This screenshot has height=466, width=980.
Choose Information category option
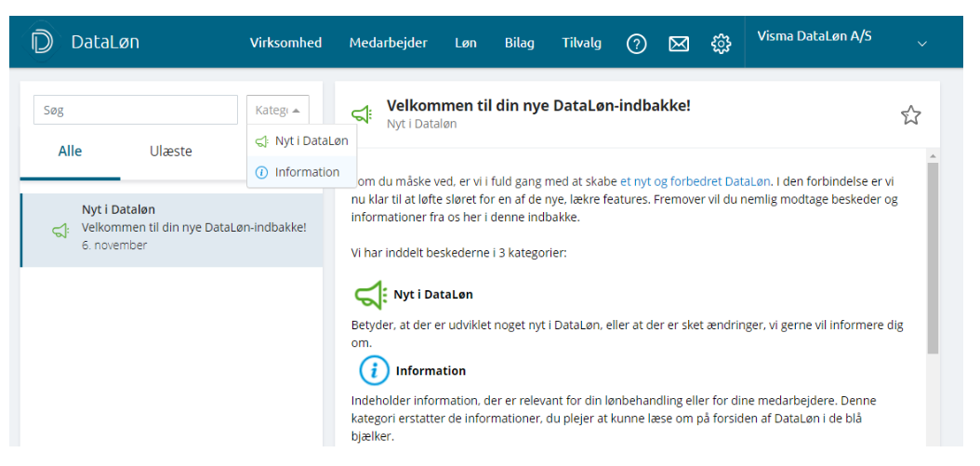(302, 172)
